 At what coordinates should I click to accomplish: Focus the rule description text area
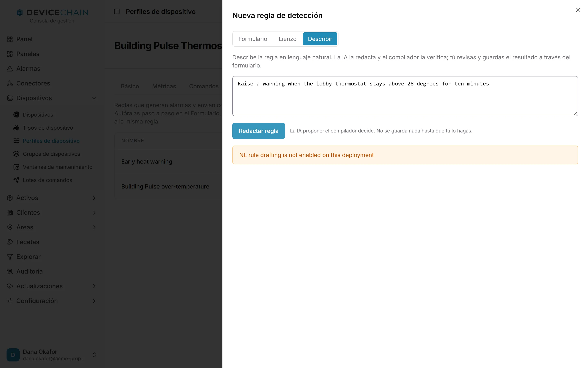tap(405, 96)
